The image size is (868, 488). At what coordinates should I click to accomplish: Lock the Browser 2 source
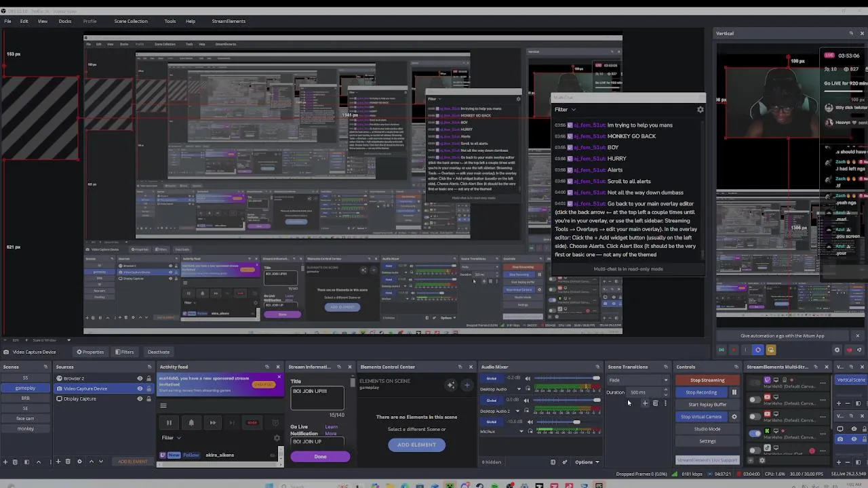(149, 378)
